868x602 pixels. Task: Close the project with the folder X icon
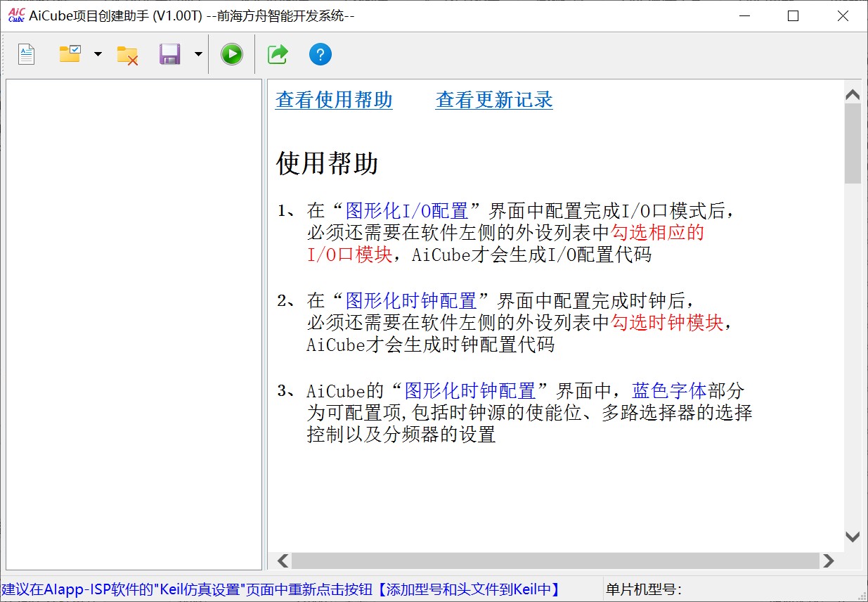point(127,55)
